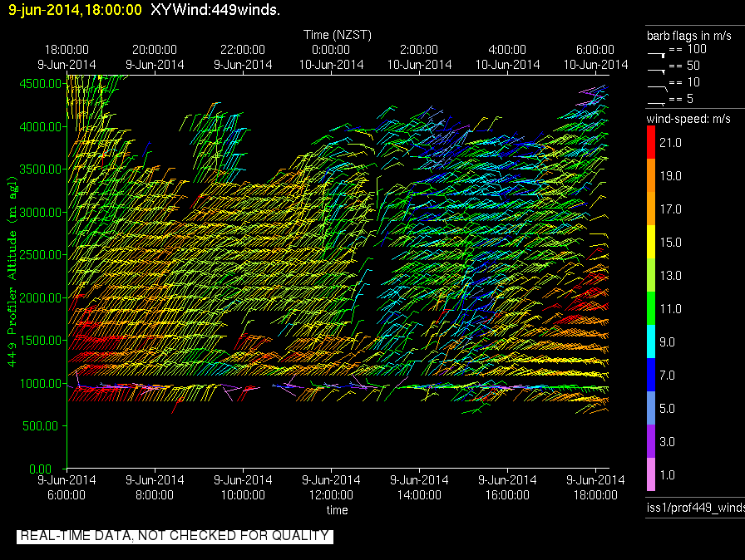Click the 0.00 altitude tick label
Screen dimensions: 745x560
(41, 469)
